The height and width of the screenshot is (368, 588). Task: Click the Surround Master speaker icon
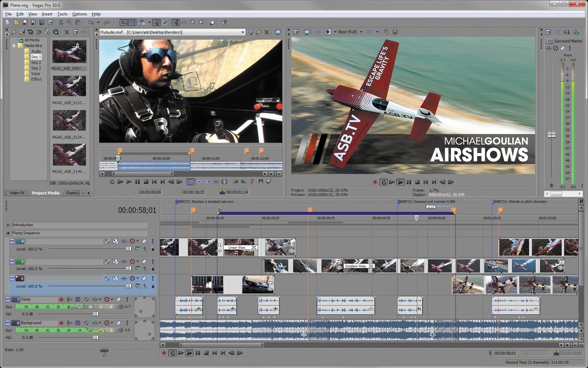click(550, 41)
